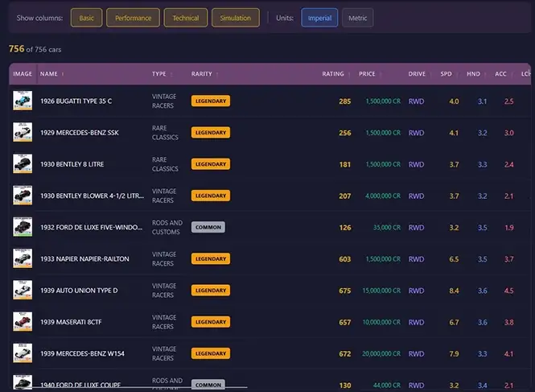
Task: Switch units to Metric
Action: coord(357,18)
